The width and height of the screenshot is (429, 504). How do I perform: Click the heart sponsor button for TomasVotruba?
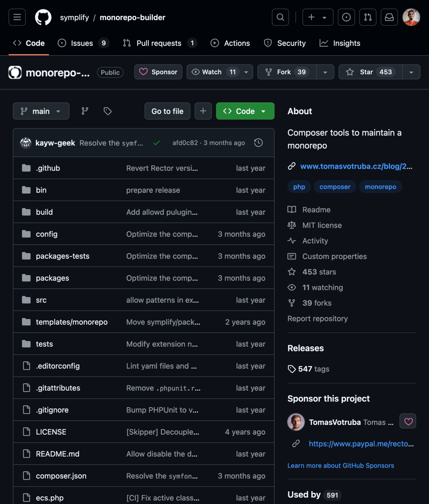pyautogui.click(x=408, y=421)
